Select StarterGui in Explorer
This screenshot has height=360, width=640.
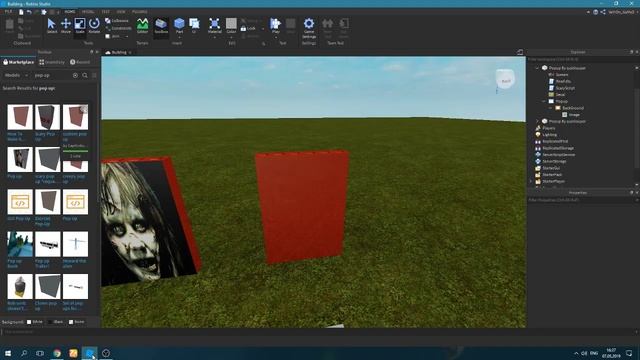click(551, 168)
